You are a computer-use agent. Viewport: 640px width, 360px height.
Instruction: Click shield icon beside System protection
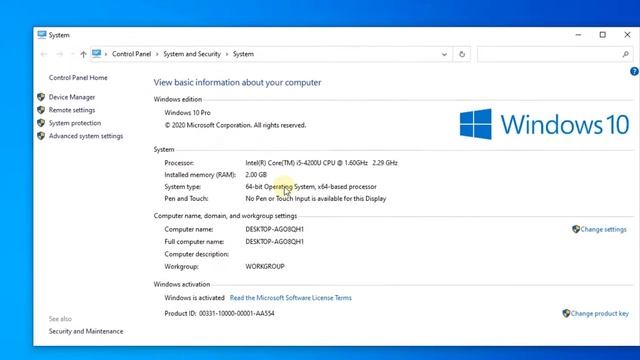(x=41, y=123)
